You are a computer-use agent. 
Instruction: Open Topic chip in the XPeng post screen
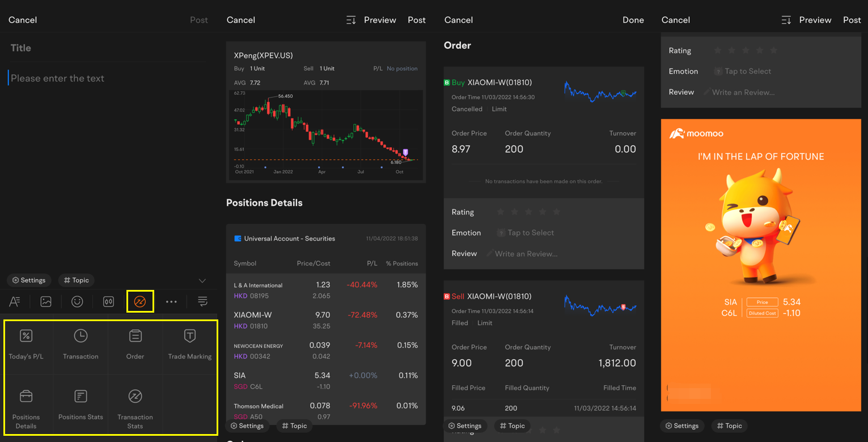295,426
